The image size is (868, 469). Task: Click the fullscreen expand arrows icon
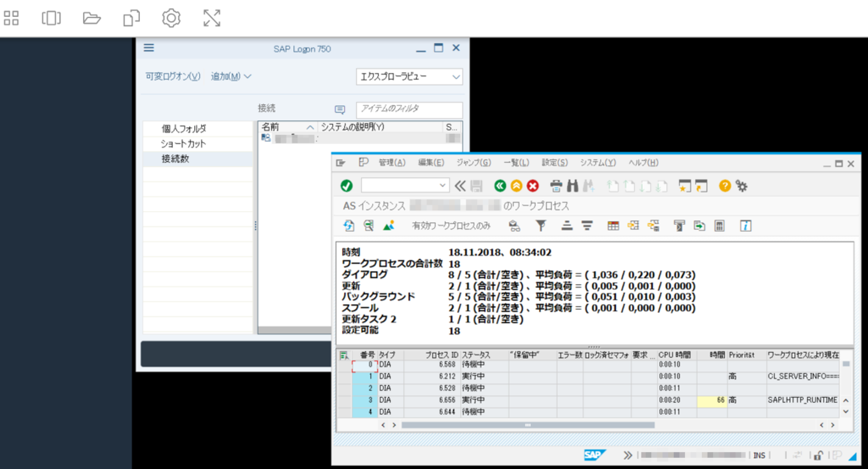pyautogui.click(x=211, y=19)
